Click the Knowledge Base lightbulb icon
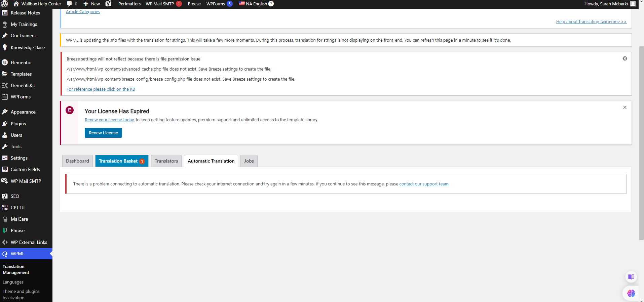The image size is (644, 302). (x=5, y=48)
